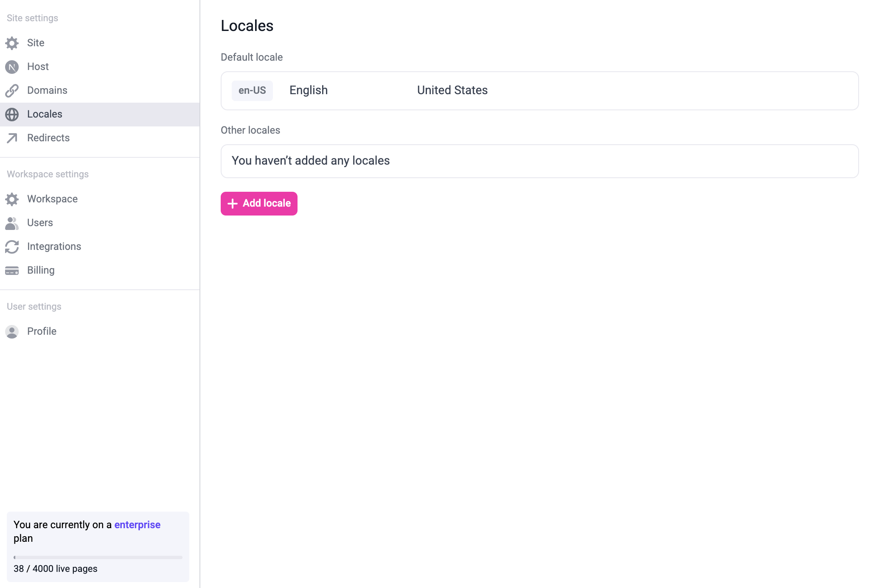Click the Host N logo icon
Viewport: 876px width, 588px height.
[x=12, y=67]
